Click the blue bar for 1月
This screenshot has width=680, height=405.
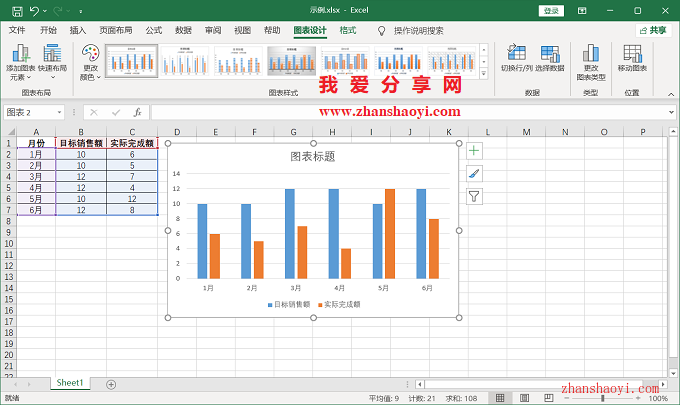pos(202,241)
